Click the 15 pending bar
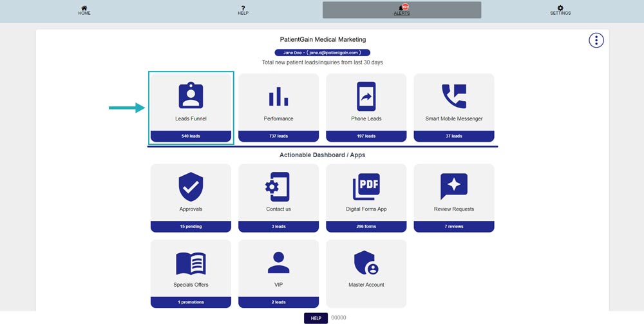The width and height of the screenshot is (644, 324). 191,226
